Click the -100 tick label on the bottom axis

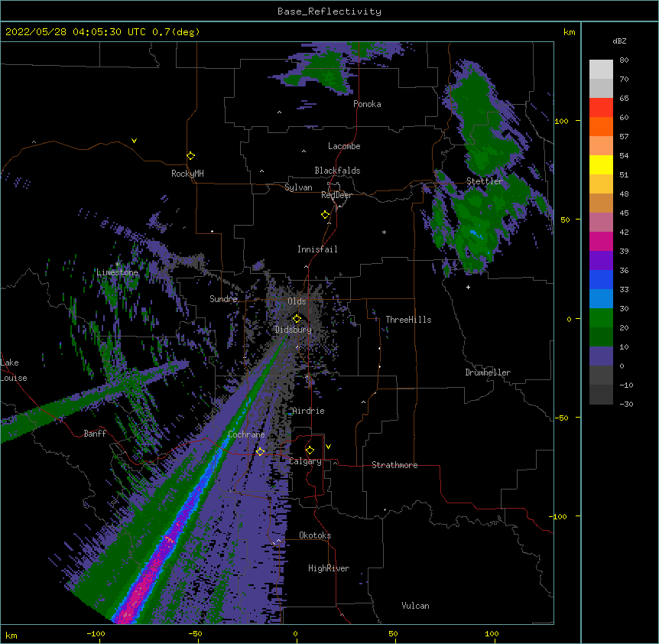coord(96,633)
